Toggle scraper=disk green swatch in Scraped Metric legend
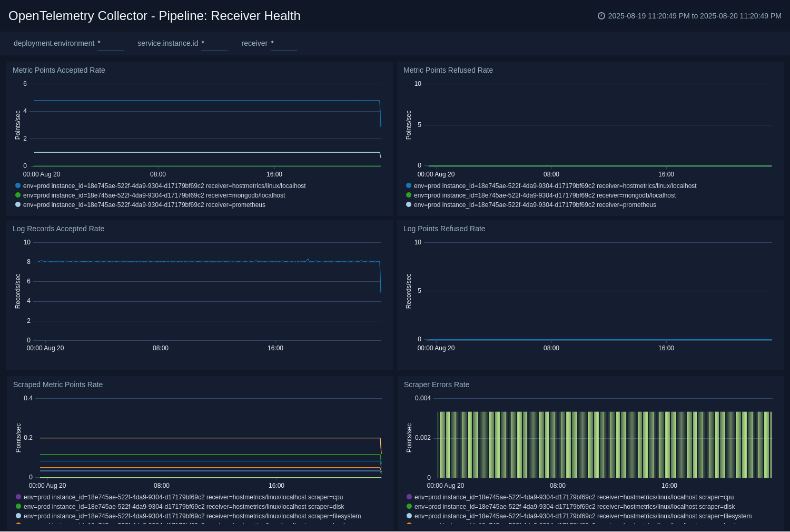This screenshot has height=532, width=790. point(18,506)
